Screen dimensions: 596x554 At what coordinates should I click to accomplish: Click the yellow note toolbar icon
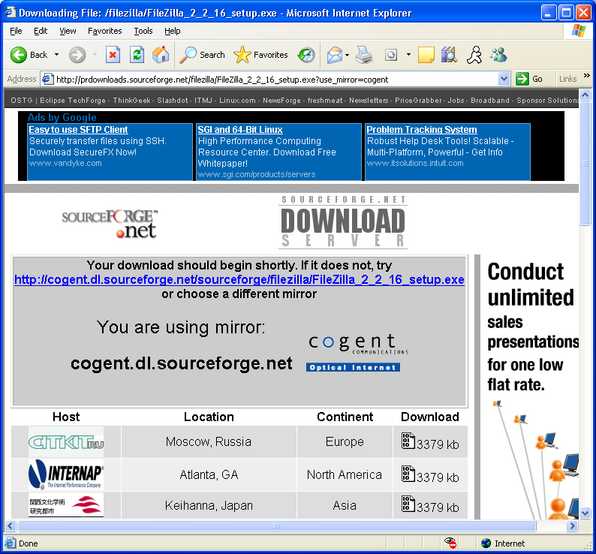coord(426,55)
